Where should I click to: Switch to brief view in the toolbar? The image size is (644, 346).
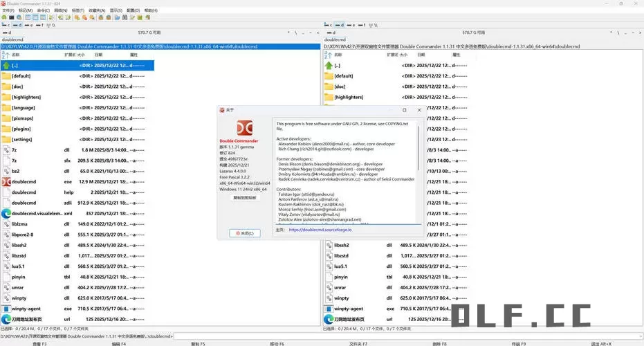28,18
